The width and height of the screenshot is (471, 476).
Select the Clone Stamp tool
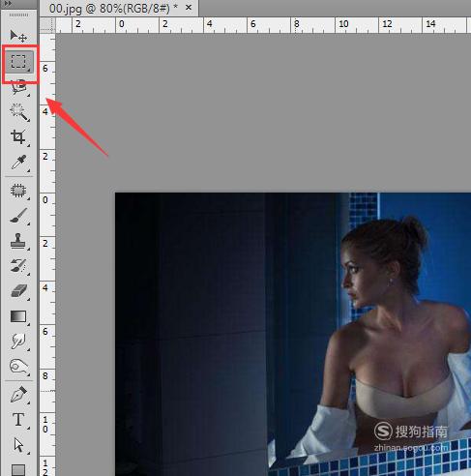tap(18, 241)
